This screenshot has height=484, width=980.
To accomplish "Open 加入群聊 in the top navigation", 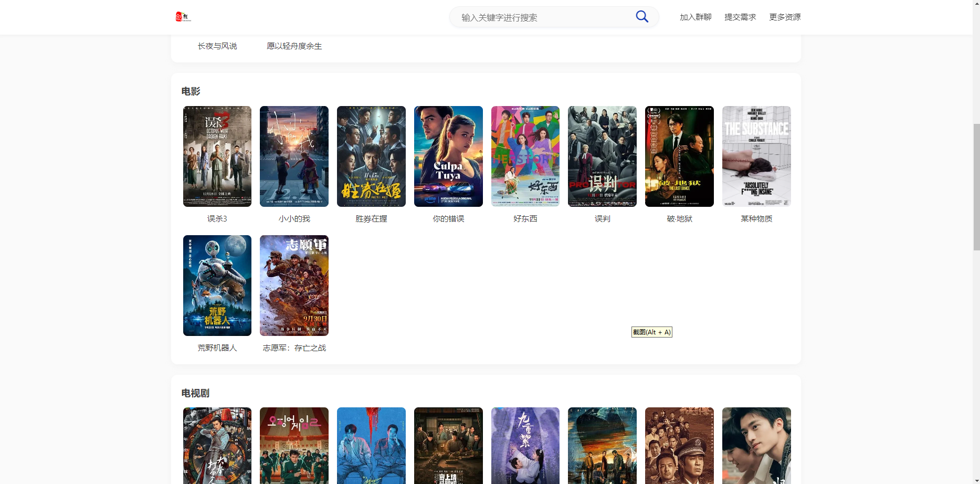I will 695,17.
